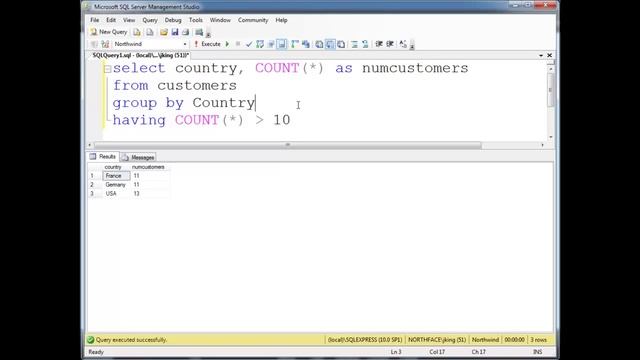Click the value 10 in the having clause
The height and width of the screenshot is (360, 640).
point(281,120)
